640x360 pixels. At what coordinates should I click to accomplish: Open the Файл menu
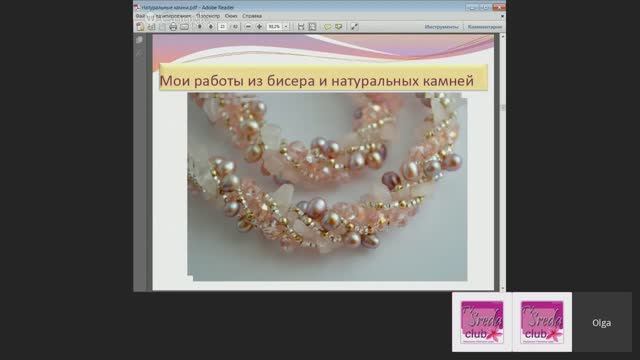[x=140, y=16]
